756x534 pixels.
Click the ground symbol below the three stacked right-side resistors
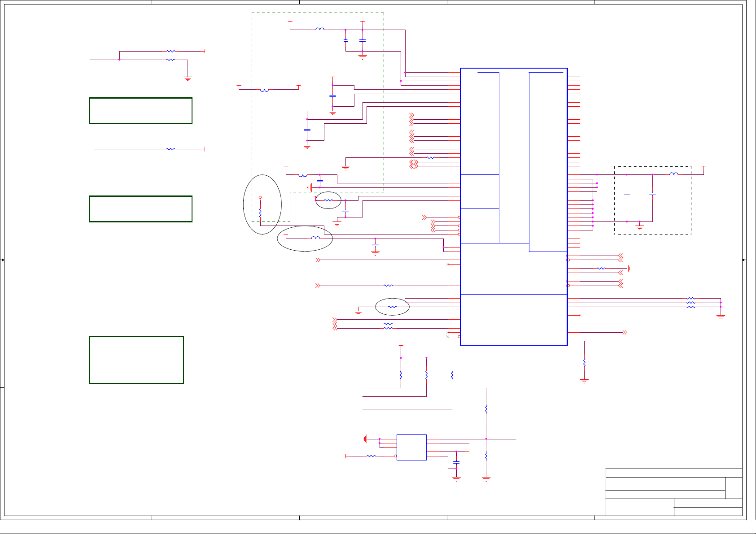tap(721, 317)
